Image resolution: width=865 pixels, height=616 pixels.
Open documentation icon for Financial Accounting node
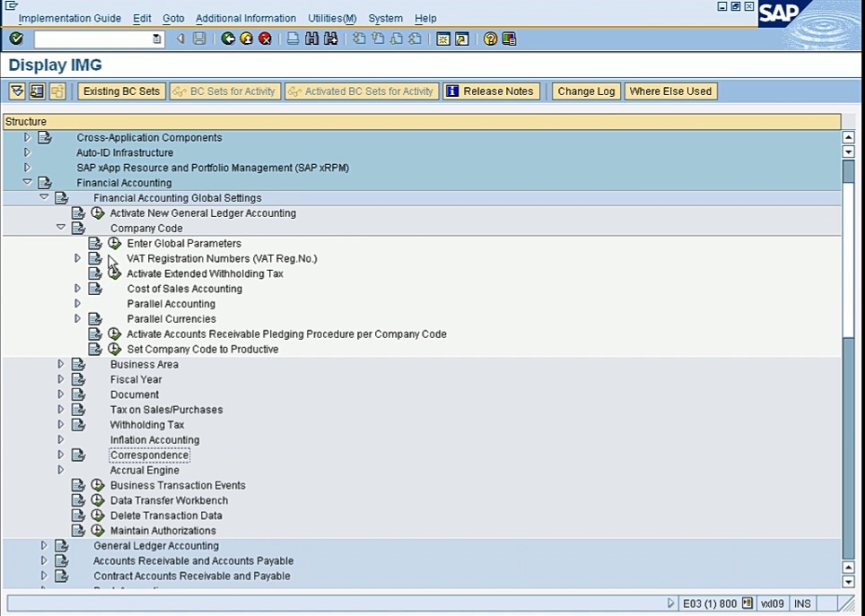tap(45, 183)
